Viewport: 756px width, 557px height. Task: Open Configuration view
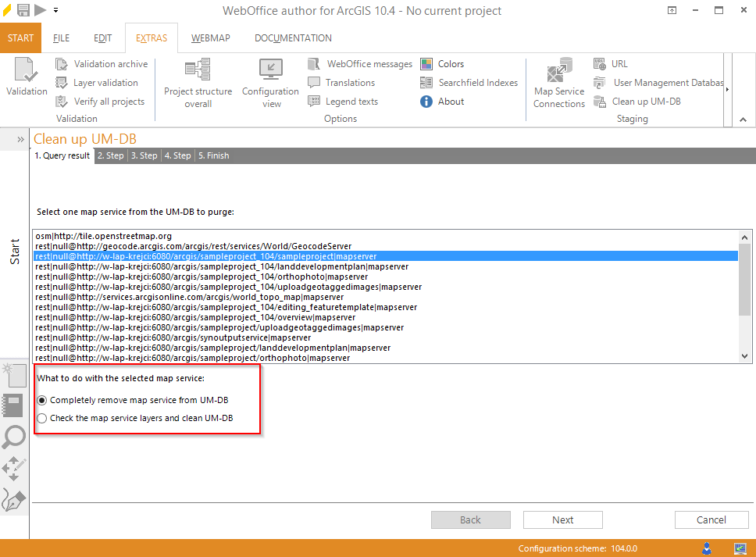pyautogui.click(x=270, y=83)
